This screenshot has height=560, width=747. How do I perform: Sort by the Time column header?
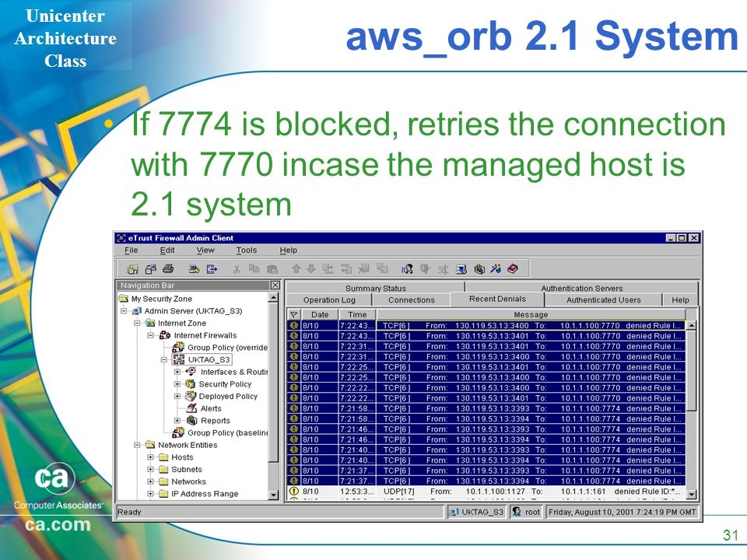point(357,315)
